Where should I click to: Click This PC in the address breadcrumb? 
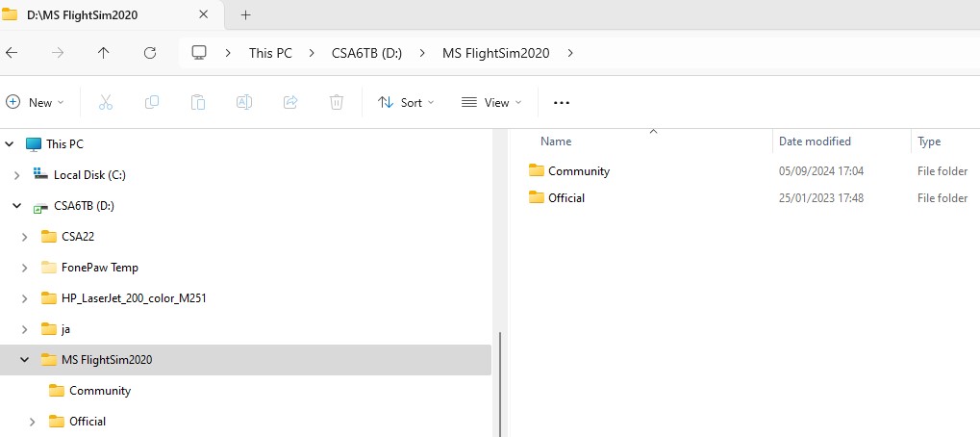(x=270, y=53)
